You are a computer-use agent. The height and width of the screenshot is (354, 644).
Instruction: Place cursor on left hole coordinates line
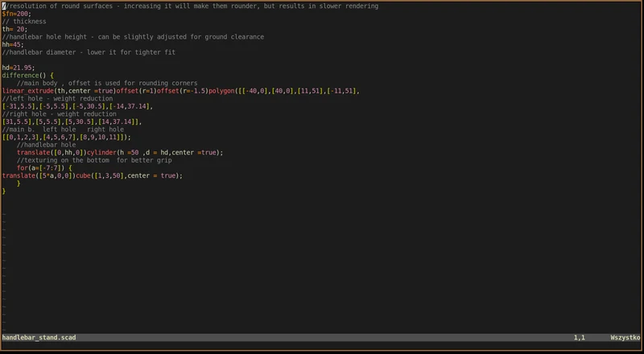tap(77, 106)
